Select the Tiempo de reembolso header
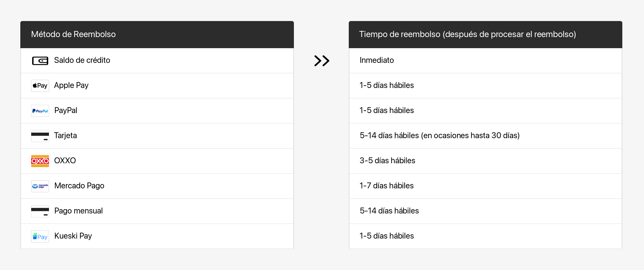The height and width of the screenshot is (270, 644). click(x=467, y=34)
